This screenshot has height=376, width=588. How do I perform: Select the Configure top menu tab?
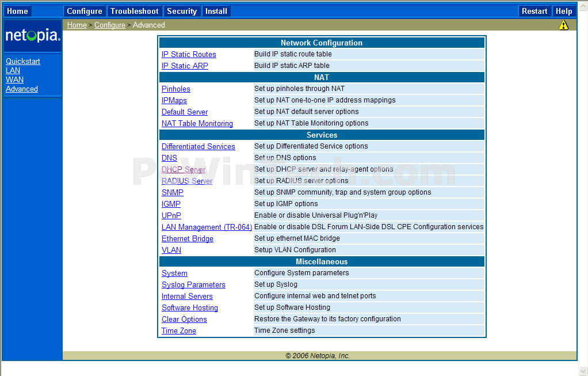85,12
